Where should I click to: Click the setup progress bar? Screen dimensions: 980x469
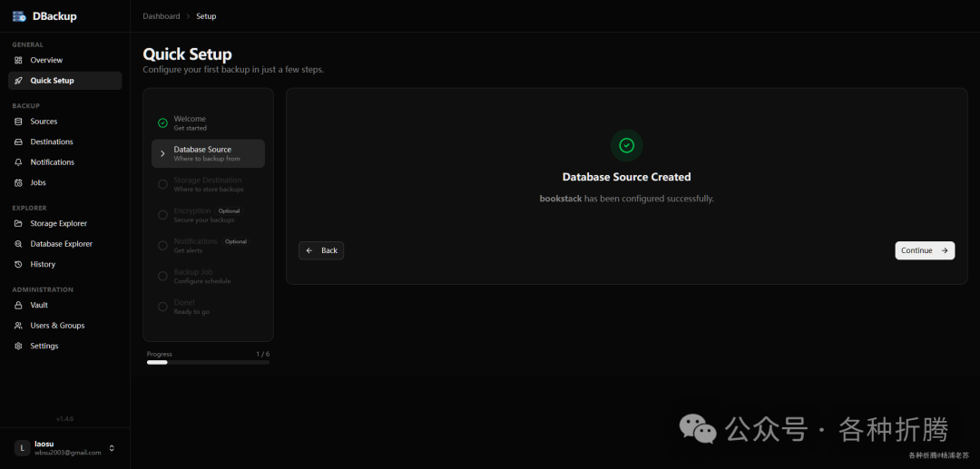208,362
